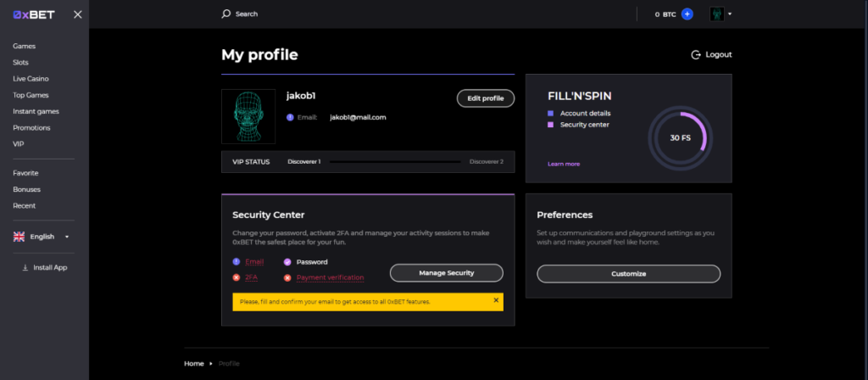Expand the English language dropdown

pos(67,237)
